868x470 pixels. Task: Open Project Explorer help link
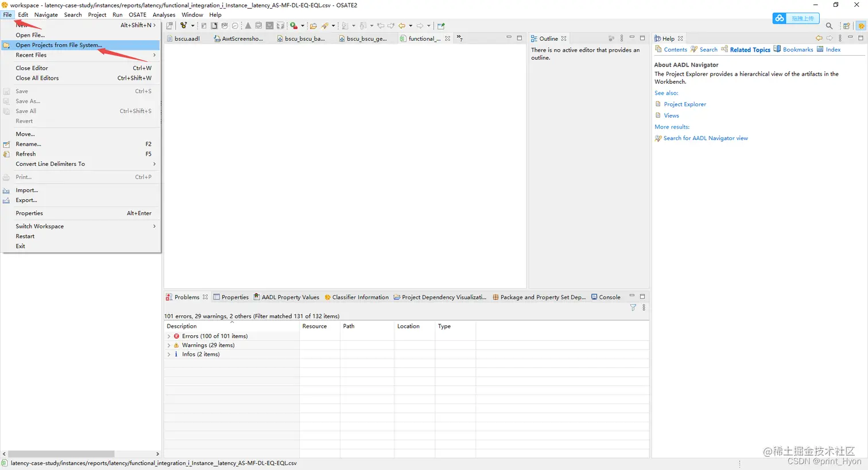[x=685, y=104]
